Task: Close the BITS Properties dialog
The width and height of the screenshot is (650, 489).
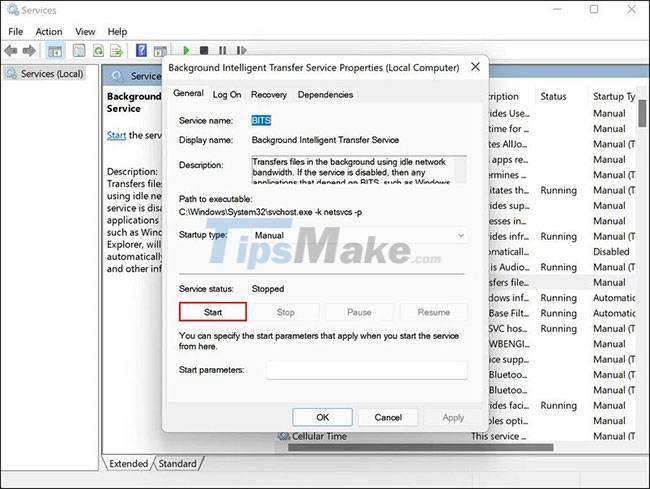Action: coord(475,67)
